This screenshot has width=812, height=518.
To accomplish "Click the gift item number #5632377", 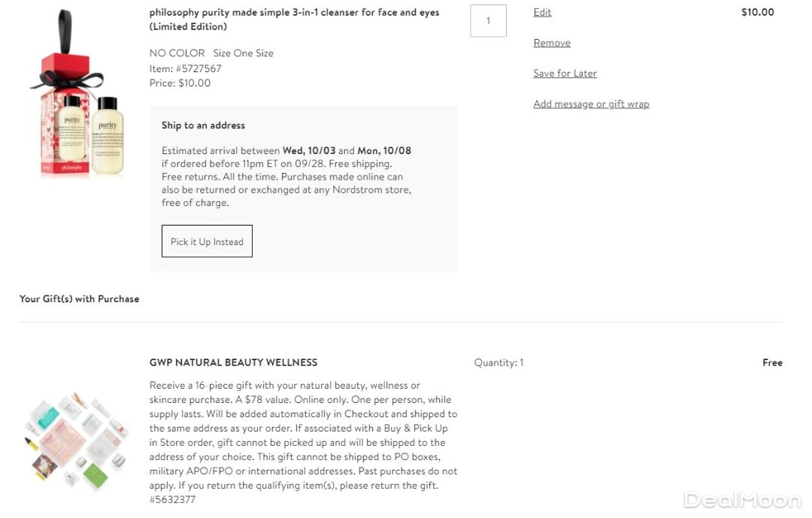I will 172,499.
